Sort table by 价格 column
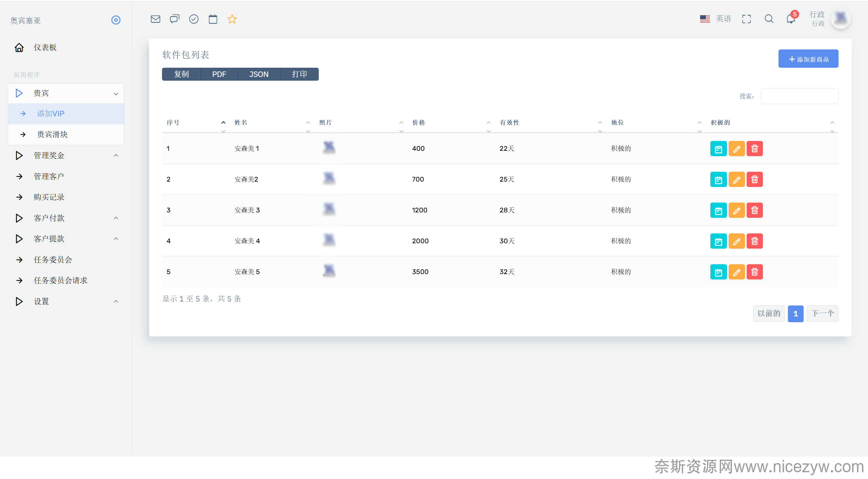Screen dimensions: 868x479 pos(451,123)
